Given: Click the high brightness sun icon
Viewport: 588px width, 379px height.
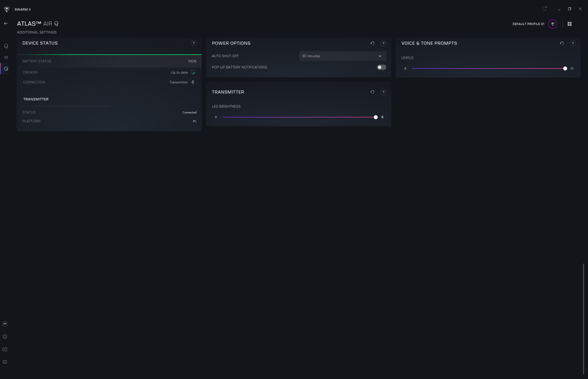Looking at the screenshot, I should pos(382,117).
